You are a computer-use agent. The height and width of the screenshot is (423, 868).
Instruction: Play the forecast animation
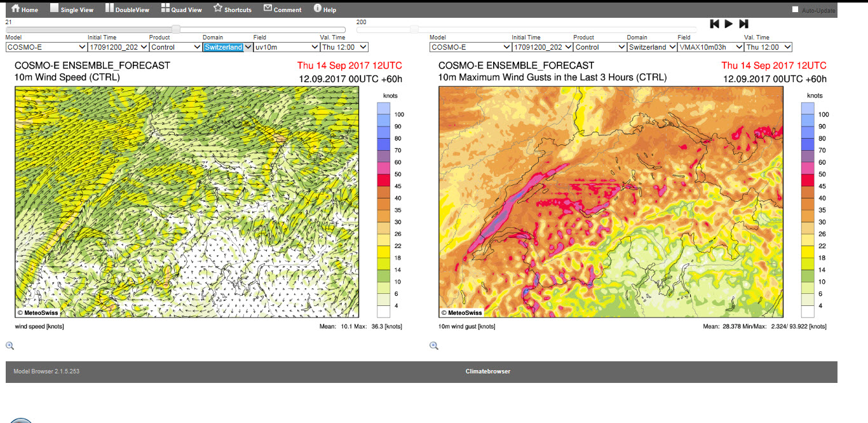[x=729, y=24]
